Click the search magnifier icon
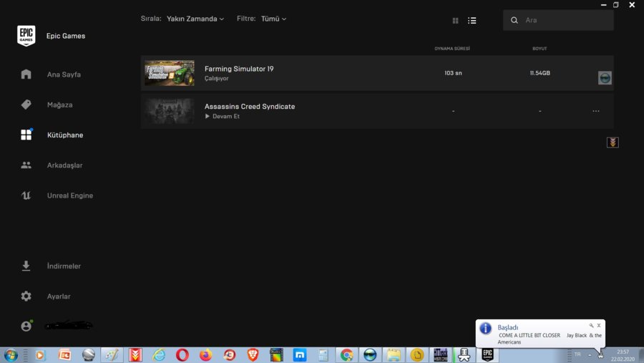The height and width of the screenshot is (363, 644). point(514,20)
